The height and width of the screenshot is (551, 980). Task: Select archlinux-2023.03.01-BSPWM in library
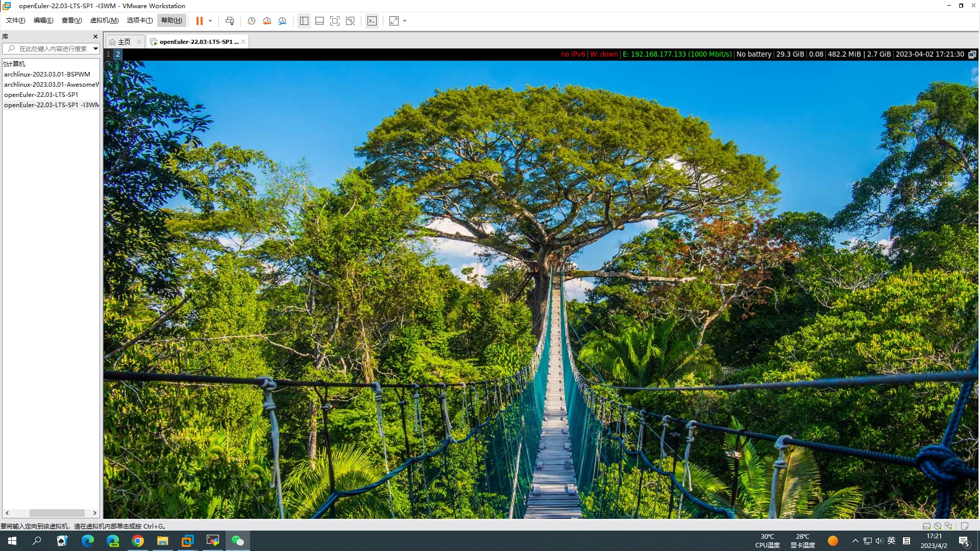click(47, 74)
